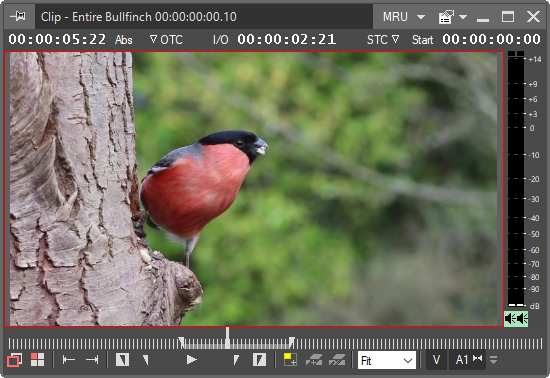The height and width of the screenshot is (378, 550).
Task: Click the four-square grid icon
Action: 37,360
